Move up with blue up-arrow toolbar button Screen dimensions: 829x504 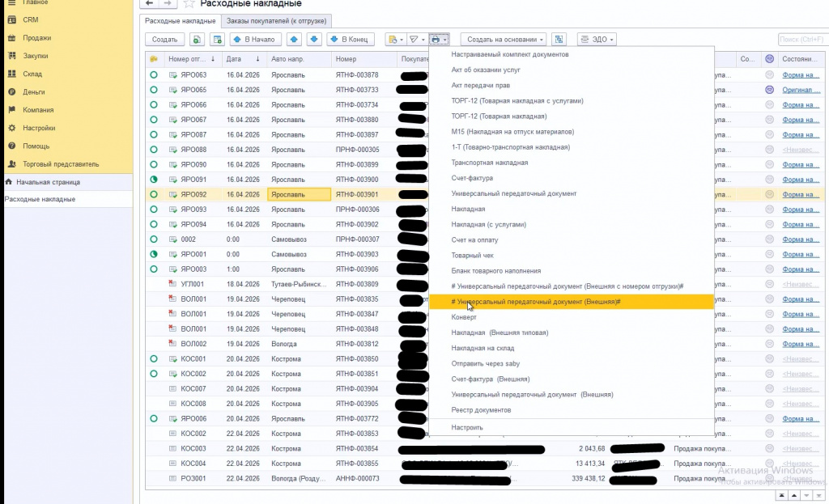point(294,39)
